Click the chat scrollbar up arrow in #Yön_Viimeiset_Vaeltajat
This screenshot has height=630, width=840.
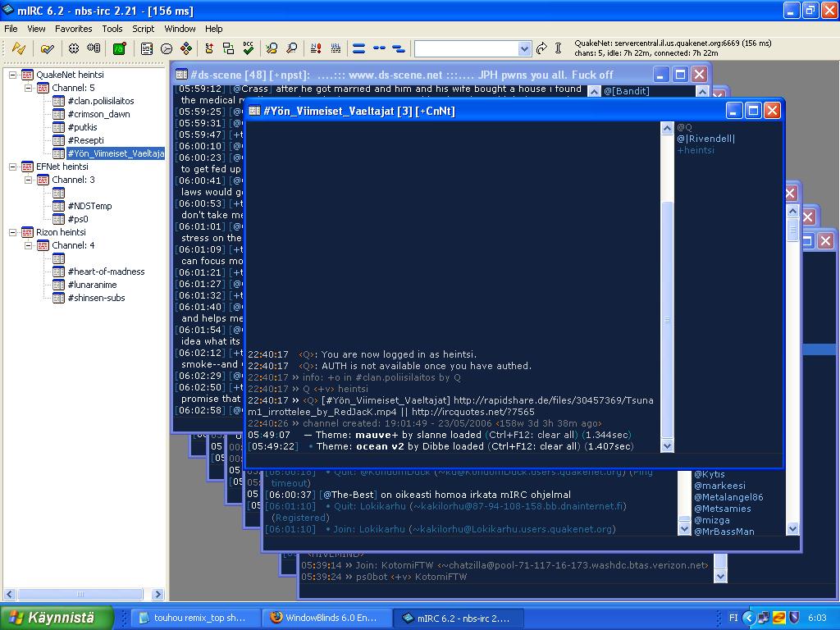pyautogui.click(x=667, y=128)
